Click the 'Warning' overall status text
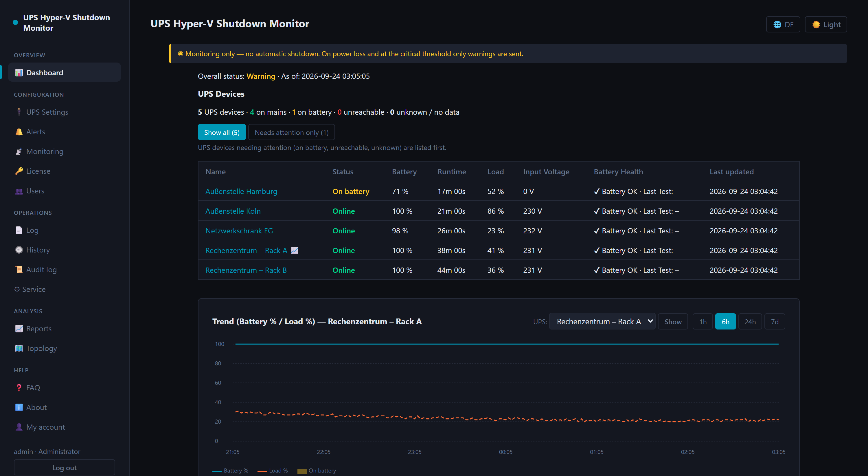868x476 pixels. [x=261, y=76]
